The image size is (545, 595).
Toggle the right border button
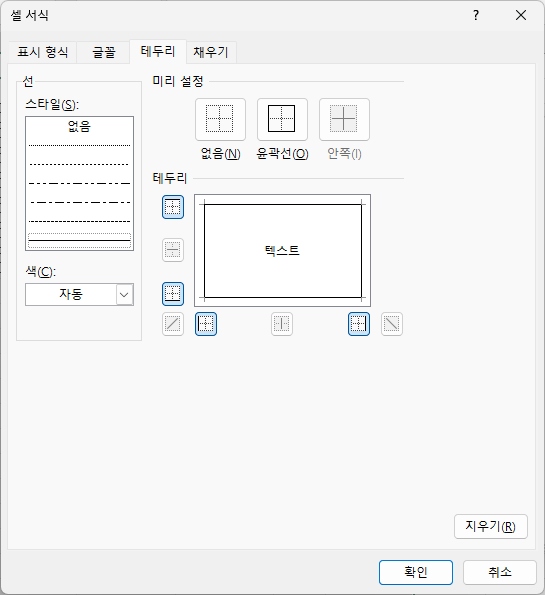point(359,324)
